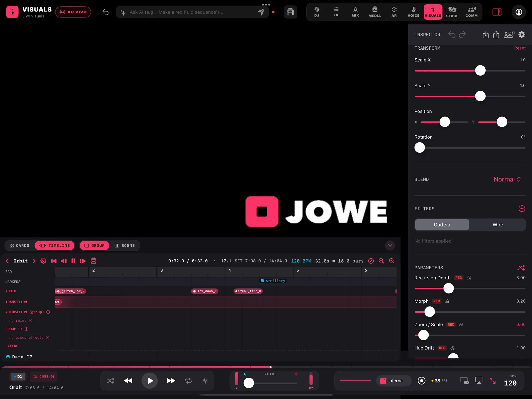
Task: Open the VOICE module
Action: (413, 12)
